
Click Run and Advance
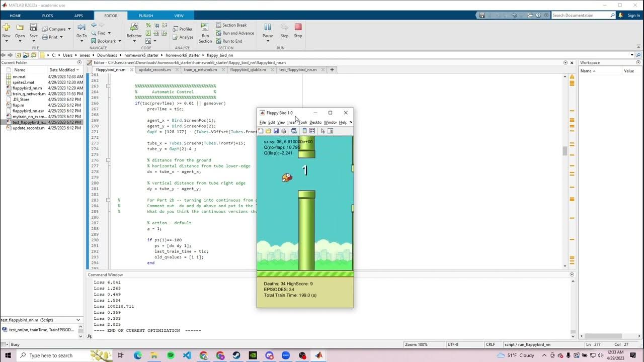234,33
